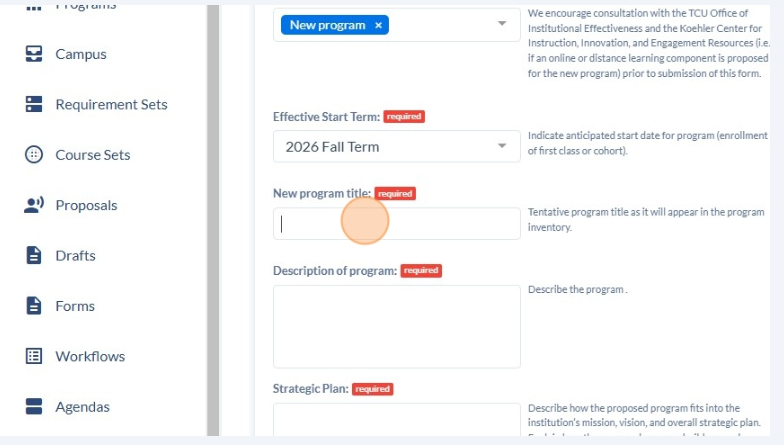Click the Proposals speaking-person icon
Screen dimensions: 784x445
tap(34, 205)
